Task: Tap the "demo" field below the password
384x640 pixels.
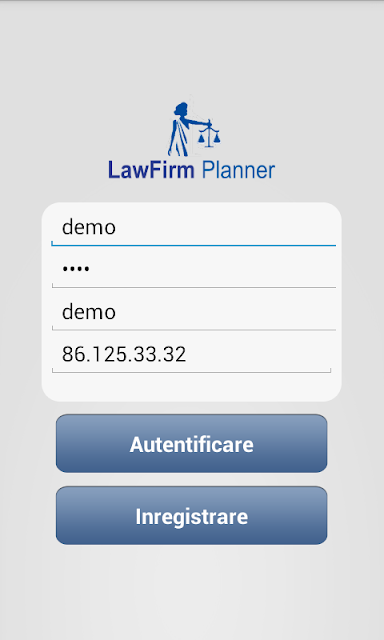Action: pos(193,312)
